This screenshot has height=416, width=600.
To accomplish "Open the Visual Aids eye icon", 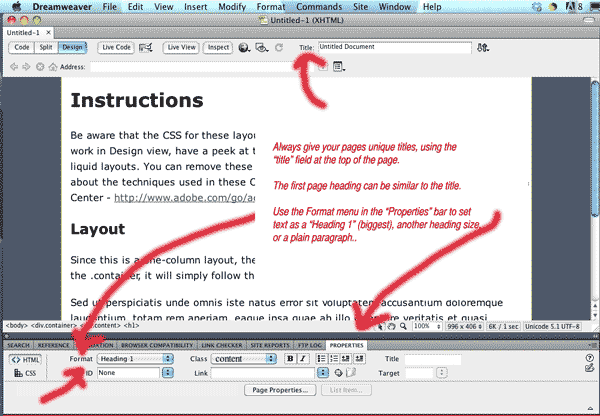I will pos(262,47).
